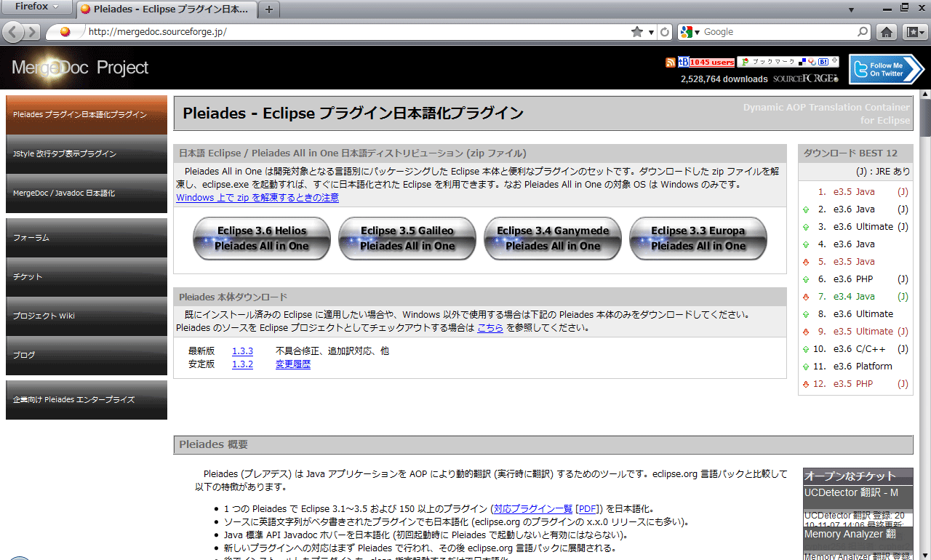
Task: Click the green P bookmark icon
Action: coord(745,62)
